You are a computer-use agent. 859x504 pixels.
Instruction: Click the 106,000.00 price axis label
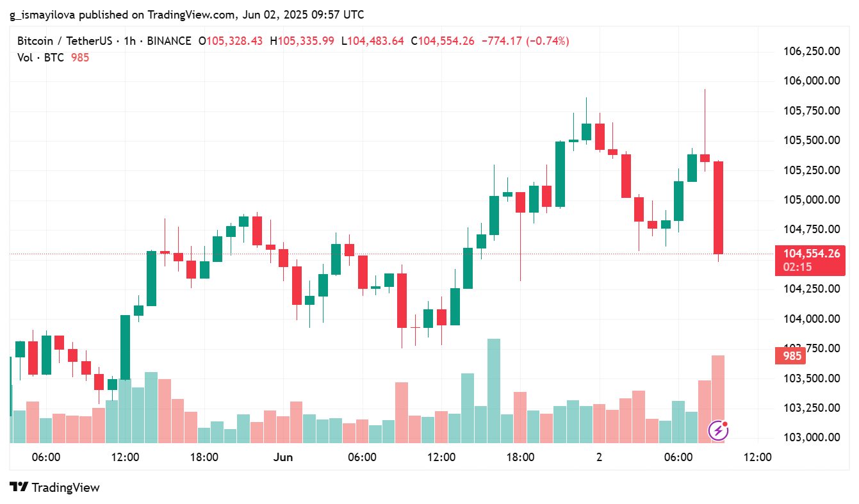tap(812, 81)
